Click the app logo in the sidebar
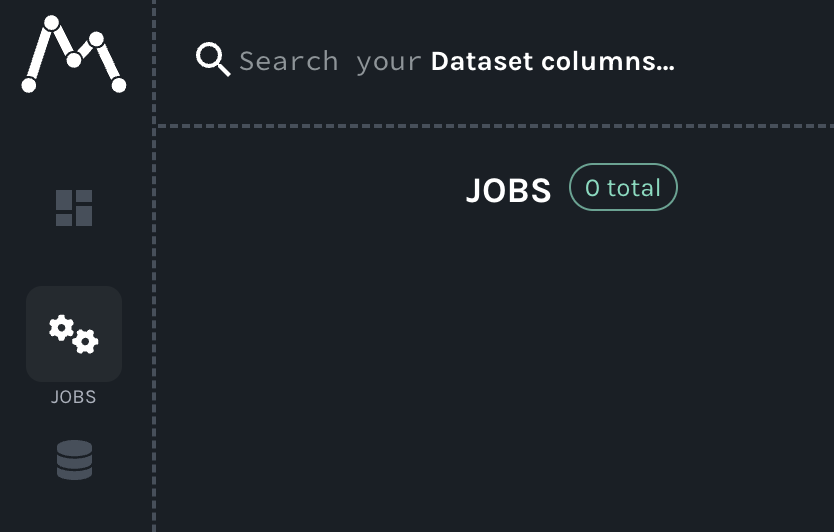This screenshot has height=532, width=834. coord(73,55)
